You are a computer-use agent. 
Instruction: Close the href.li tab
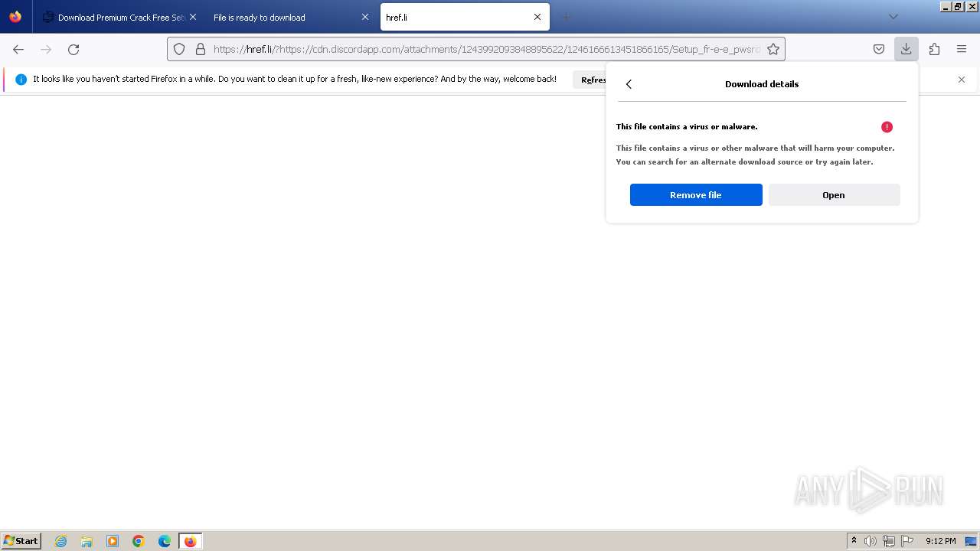tap(537, 17)
